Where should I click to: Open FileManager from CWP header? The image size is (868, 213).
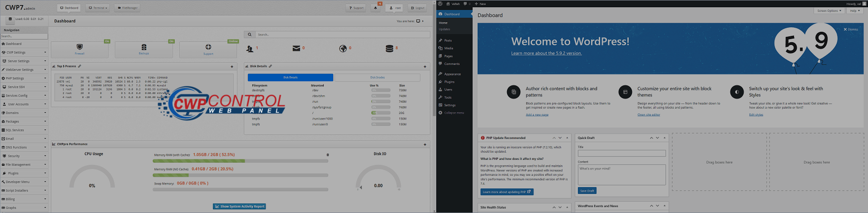(x=127, y=8)
